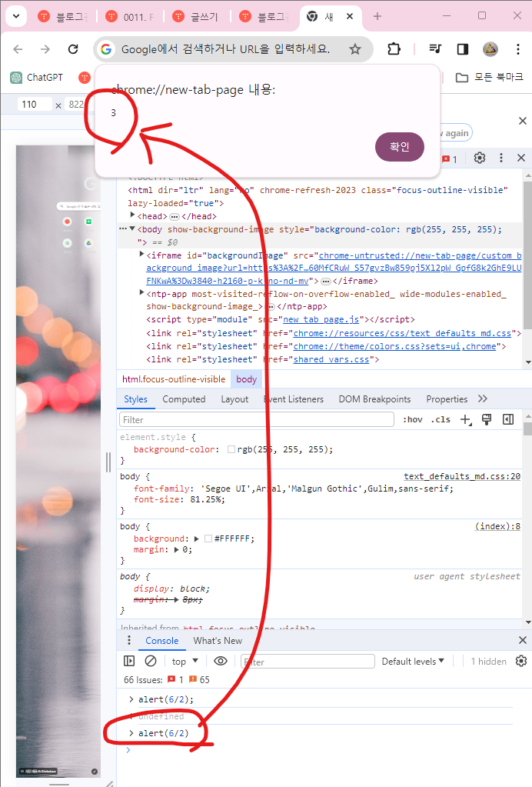Open the Extensions puzzle icon
The height and width of the screenshot is (787, 532).
coord(394,49)
